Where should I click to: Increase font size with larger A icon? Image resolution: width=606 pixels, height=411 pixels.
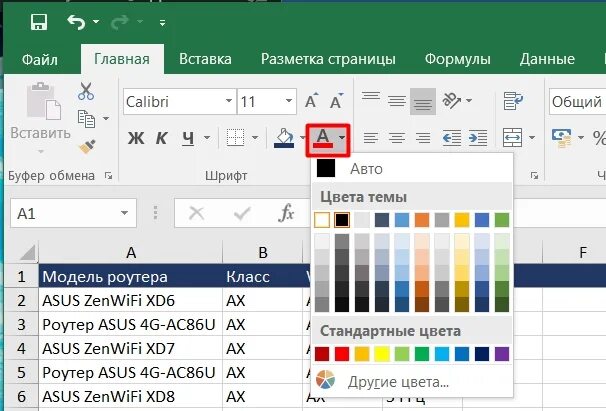tap(311, 101)
